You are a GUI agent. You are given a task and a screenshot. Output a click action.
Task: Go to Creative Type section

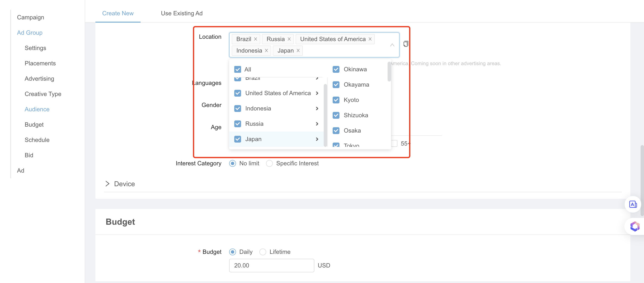coord(43,94)
